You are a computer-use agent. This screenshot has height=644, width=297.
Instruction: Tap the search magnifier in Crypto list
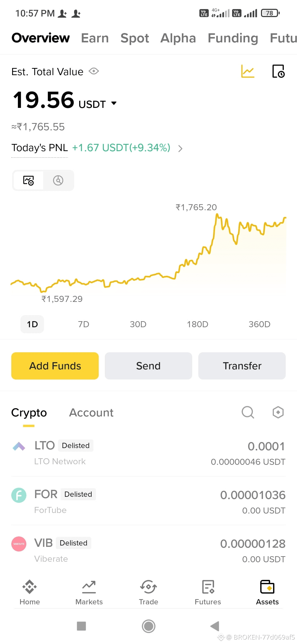(x=248, y=412)
